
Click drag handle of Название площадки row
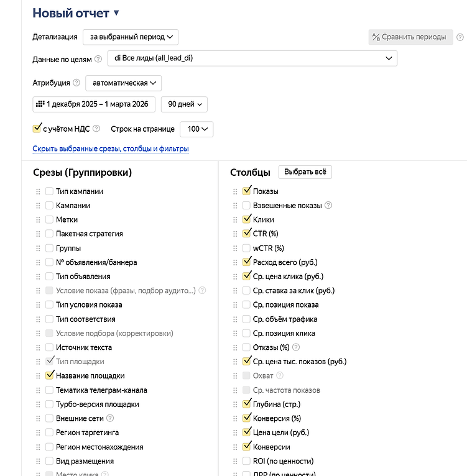click(38, 376)
